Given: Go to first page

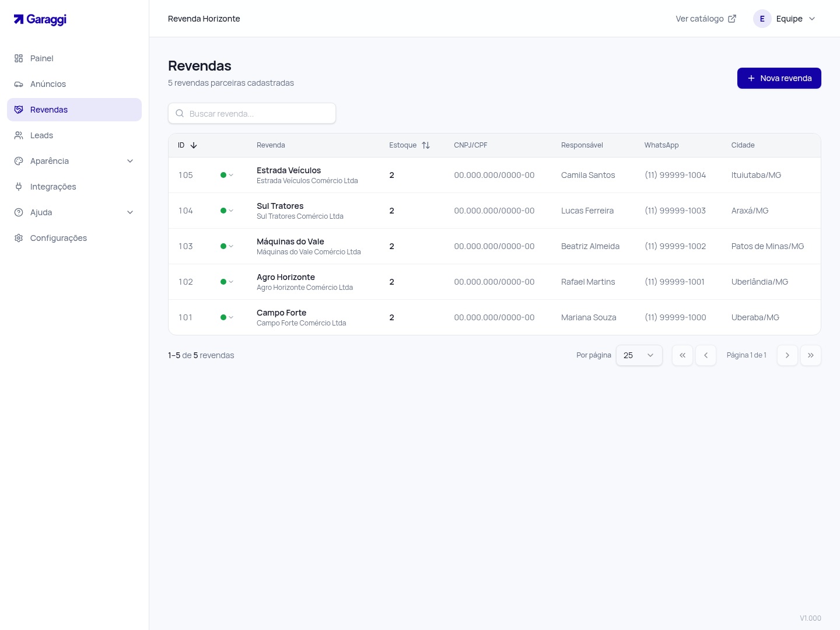Looking at the screenshot, I should (x=682, y=355).
